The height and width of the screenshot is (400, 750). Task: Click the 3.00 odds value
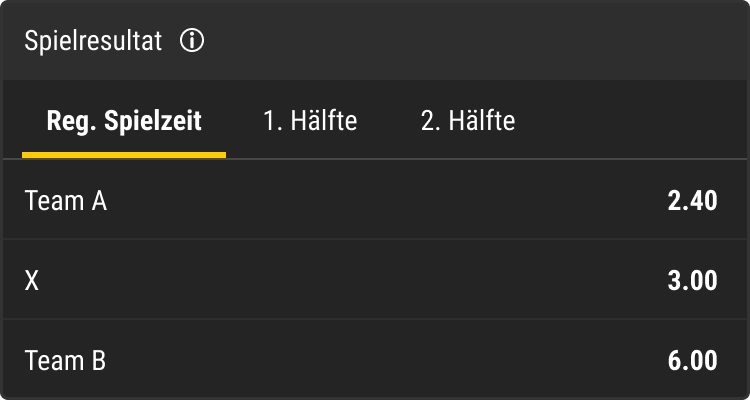tap(692, 281)
